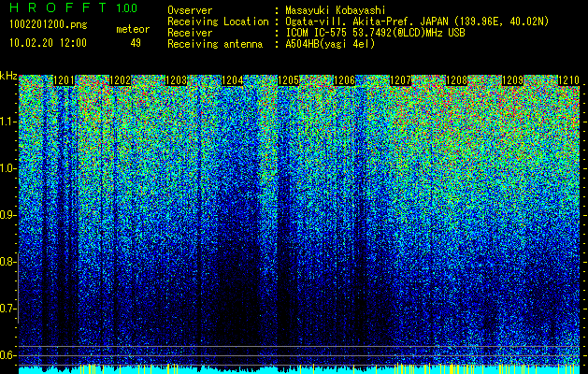Click the HROFFT 1.0.0 title text
Viewport: 588px width, 374px height.
point(73,7)
